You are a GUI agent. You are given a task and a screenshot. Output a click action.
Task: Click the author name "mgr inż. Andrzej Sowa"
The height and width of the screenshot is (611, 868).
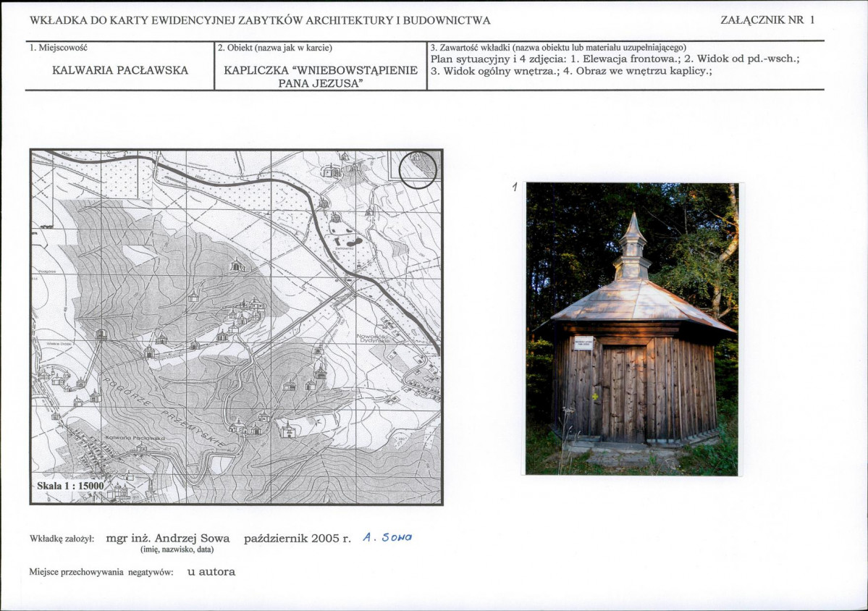[x=167, y=538]
